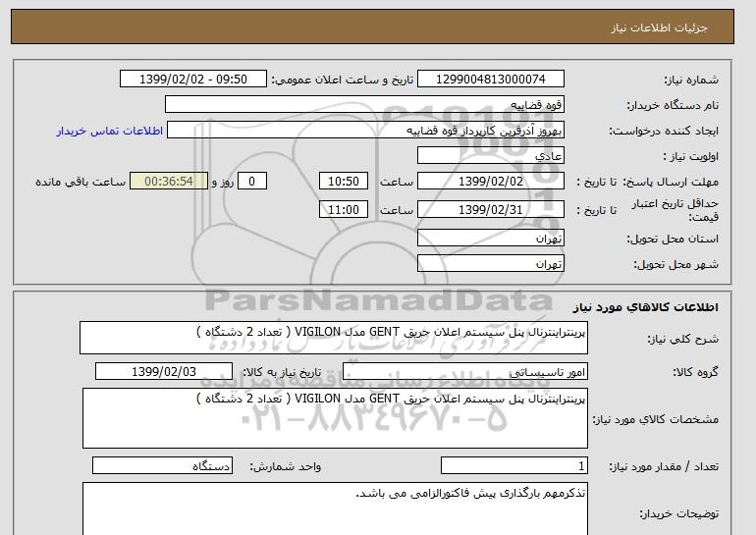Screen dimensions: 756x535
Task: Click the buyer notes text area
Action: click(x=335, y=508)
